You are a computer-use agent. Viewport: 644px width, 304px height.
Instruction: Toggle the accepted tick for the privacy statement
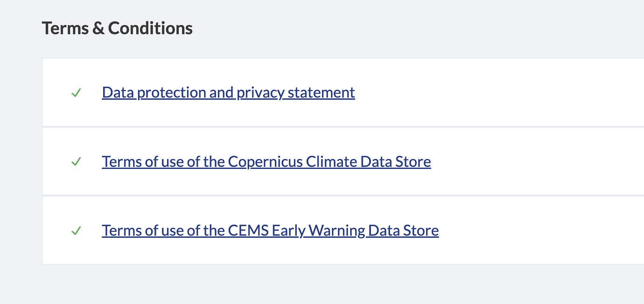pyautogui.click(x=76, y=93)
